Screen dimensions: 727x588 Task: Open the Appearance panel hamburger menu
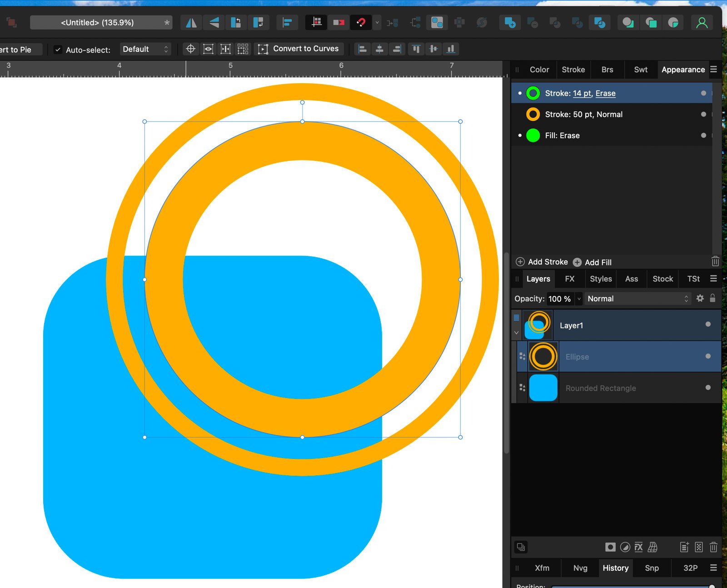tap(713, 69)
